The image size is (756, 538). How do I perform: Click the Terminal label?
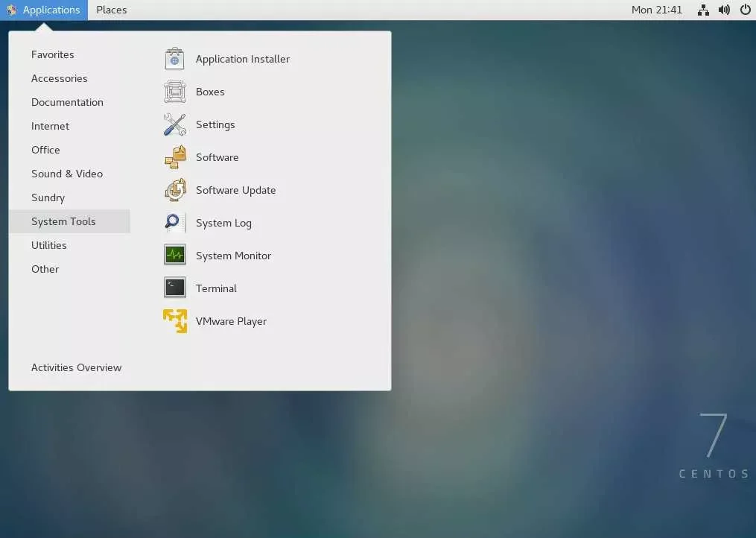(x=216, y=288)
